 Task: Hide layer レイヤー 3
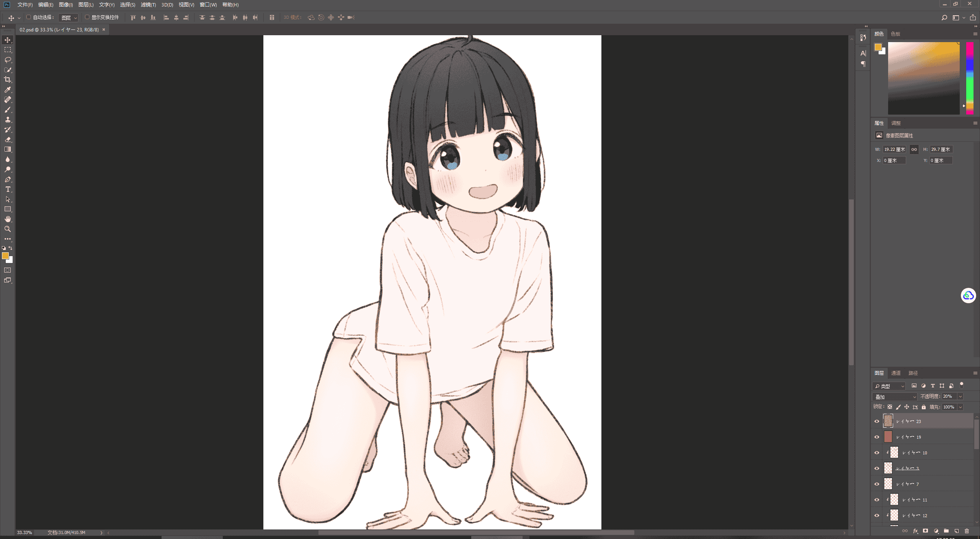point(877,468)
